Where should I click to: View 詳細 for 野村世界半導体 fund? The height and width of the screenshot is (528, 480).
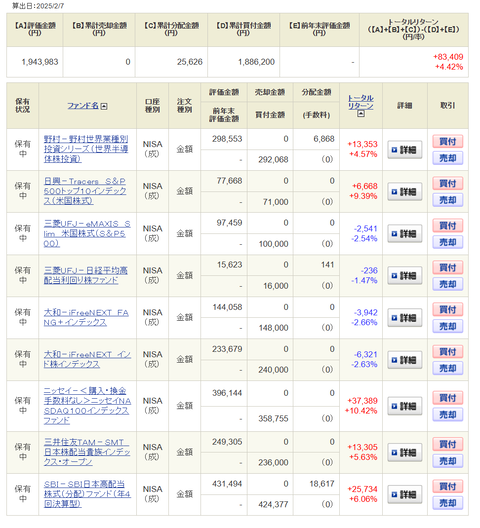click(x=405, y=150)
